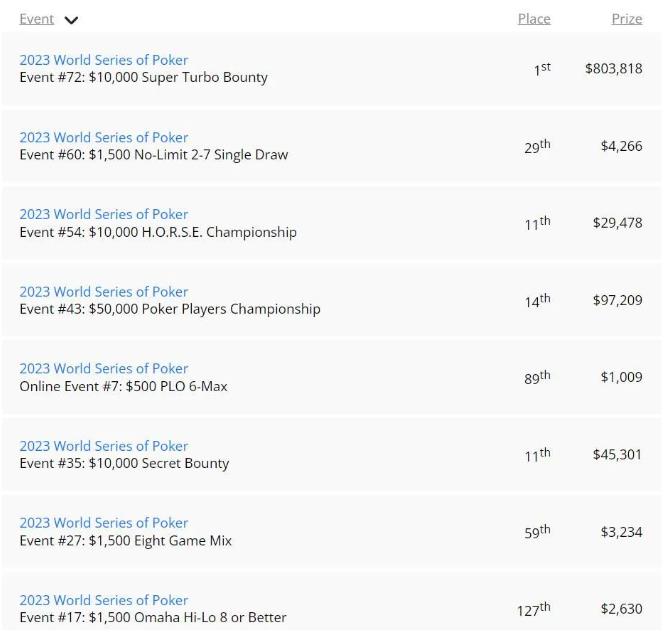Click the 14th place result
This screenshot has width=665, height=632.
537,300
